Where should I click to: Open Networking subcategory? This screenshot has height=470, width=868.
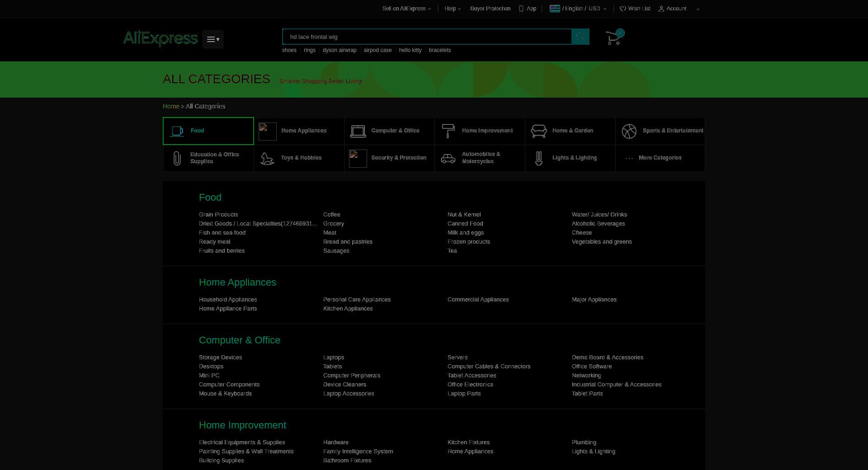tap(586, 376)
